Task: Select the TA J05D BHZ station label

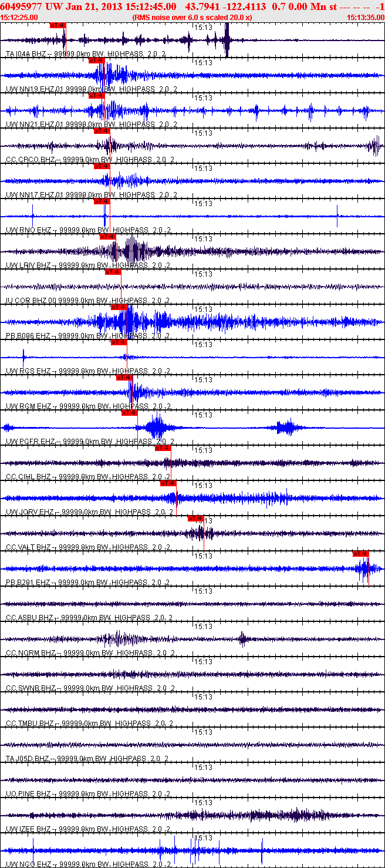Action: coord(87,759)
